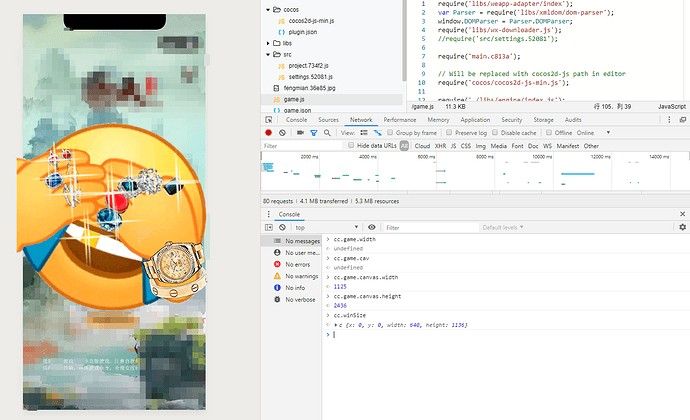Click the red record network log button
Image resolution: width=690 pixels, height=420 pixels.
pyautogui.click(x=268, y=132)
